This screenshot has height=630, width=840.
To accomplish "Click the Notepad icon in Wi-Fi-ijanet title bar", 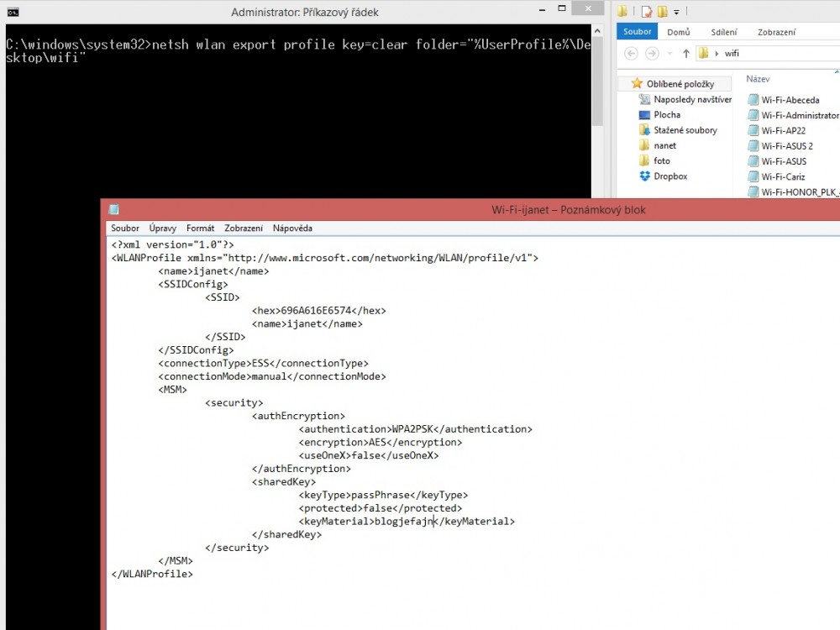I will click(113, 210).
